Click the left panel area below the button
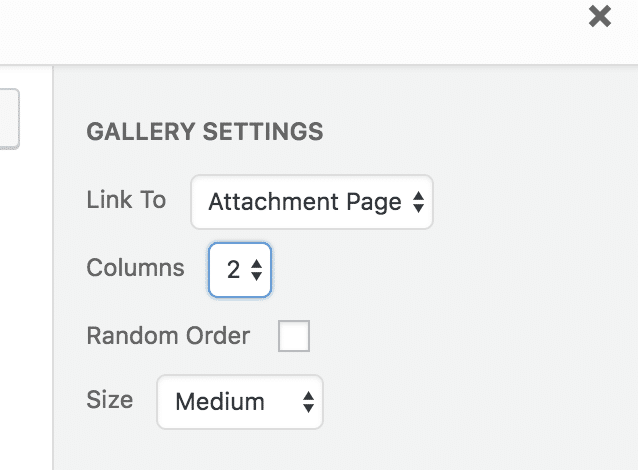This screenshot has height=470, width=638. coord(25,300)
